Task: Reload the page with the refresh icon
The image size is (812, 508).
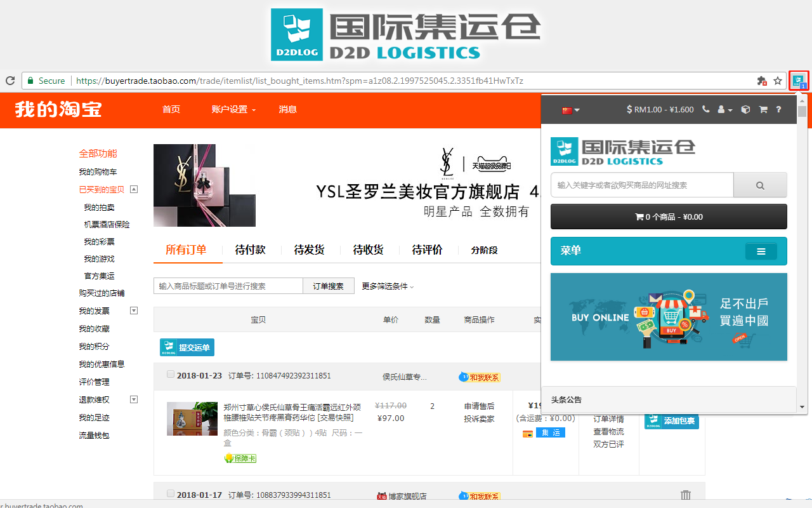Action: [10, 81]
